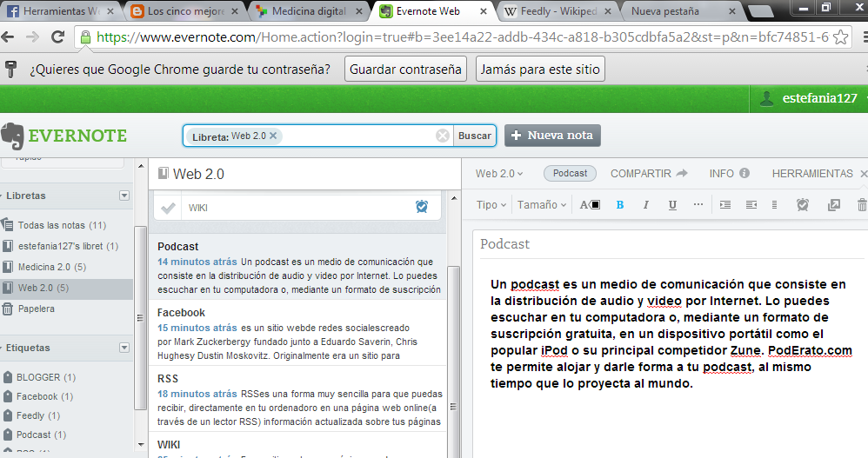Create a Nueva nota
The width and height of the screenshot is (868, 458).
click(x=552, y=136)
